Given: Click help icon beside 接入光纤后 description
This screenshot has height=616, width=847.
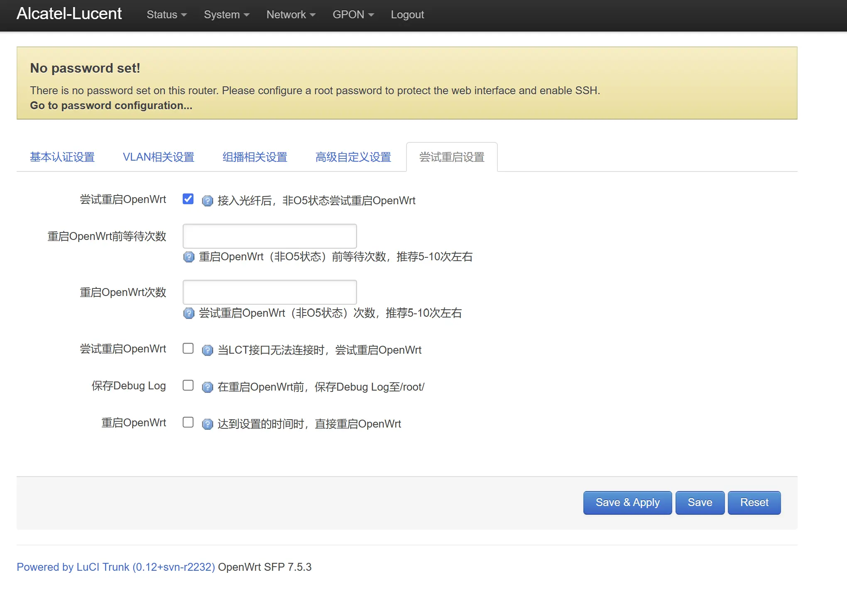Looking at the screenshot, I should click(x=207, y=201).
